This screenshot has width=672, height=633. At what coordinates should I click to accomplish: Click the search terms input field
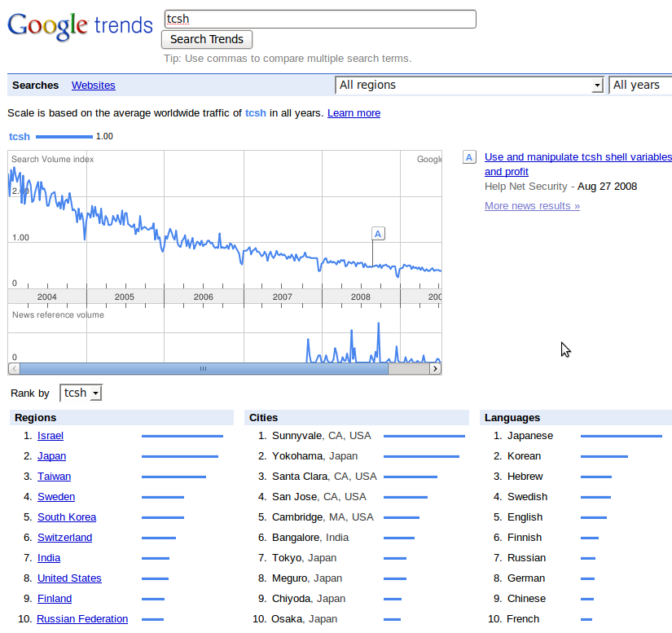(320, 20)
